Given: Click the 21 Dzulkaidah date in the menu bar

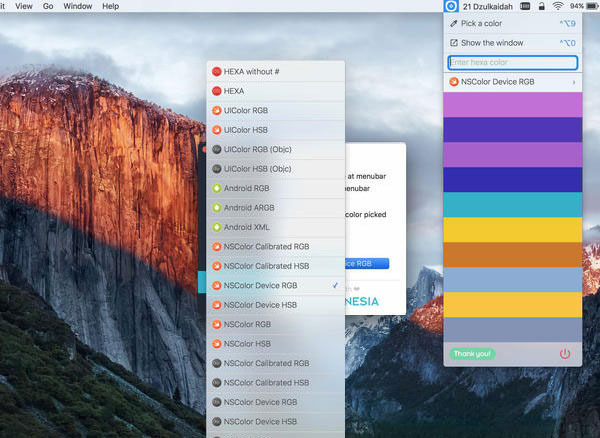Looking at the screenshot, I should point(488,7).
